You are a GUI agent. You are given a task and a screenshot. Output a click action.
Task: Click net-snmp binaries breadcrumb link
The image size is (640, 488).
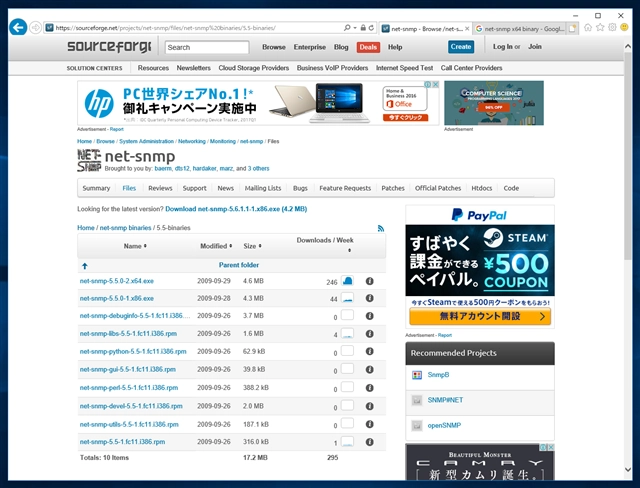125,228
